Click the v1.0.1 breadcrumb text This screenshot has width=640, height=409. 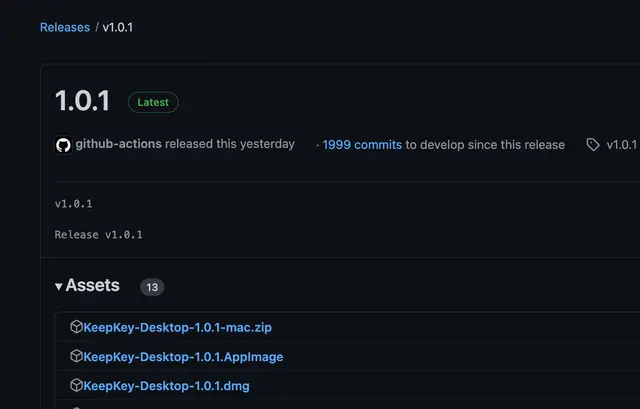118,27
